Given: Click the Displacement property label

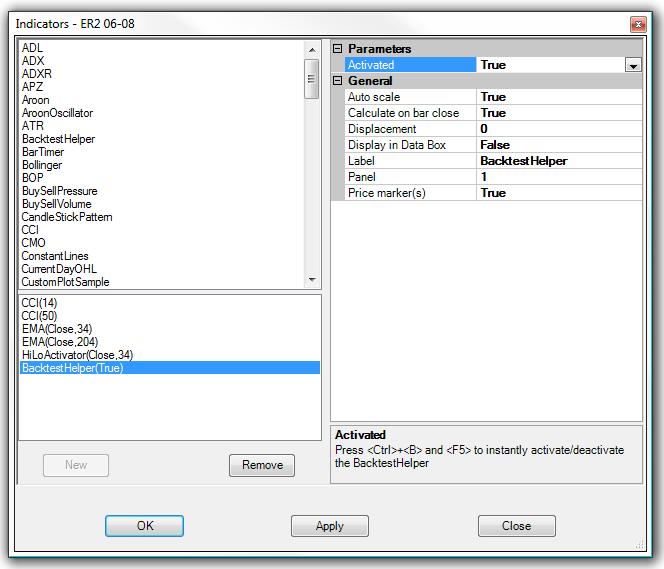Looking at the screenshot, I should (x=382, y=129).
